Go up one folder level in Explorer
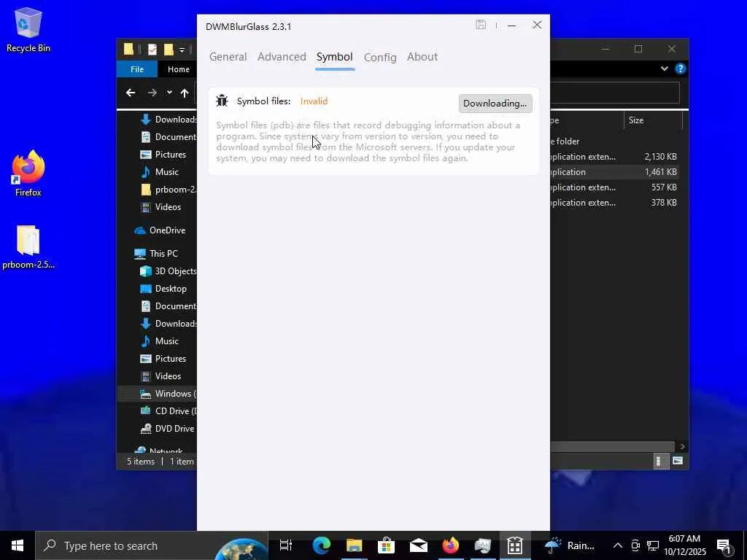The width and height of the screenshot is (747, 560). coord(185,93)
